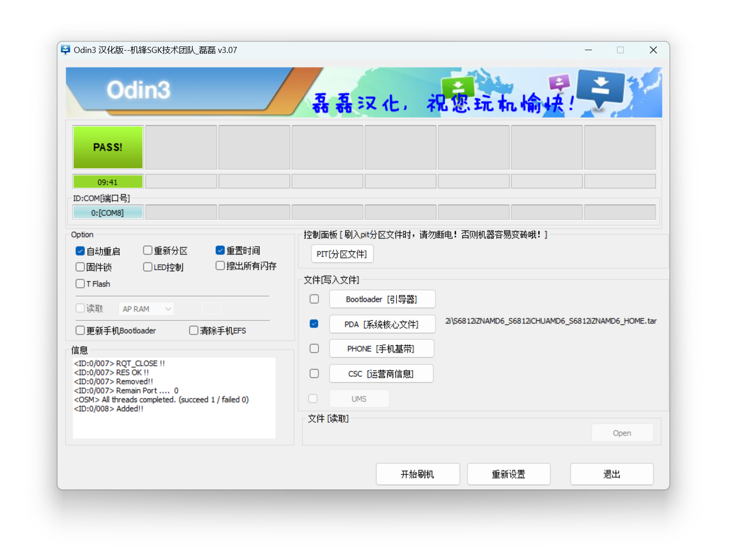Image resolution: width=733 pixels, height=560 pixels.
Task: Click the 'Remain Port .... 0' log line
Action: point(126,391)
